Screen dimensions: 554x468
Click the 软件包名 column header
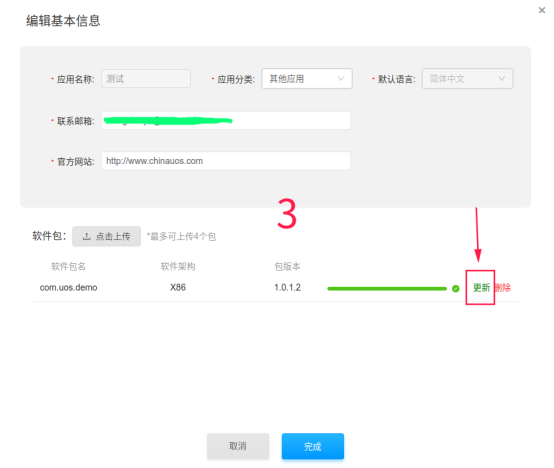(68, 266)
